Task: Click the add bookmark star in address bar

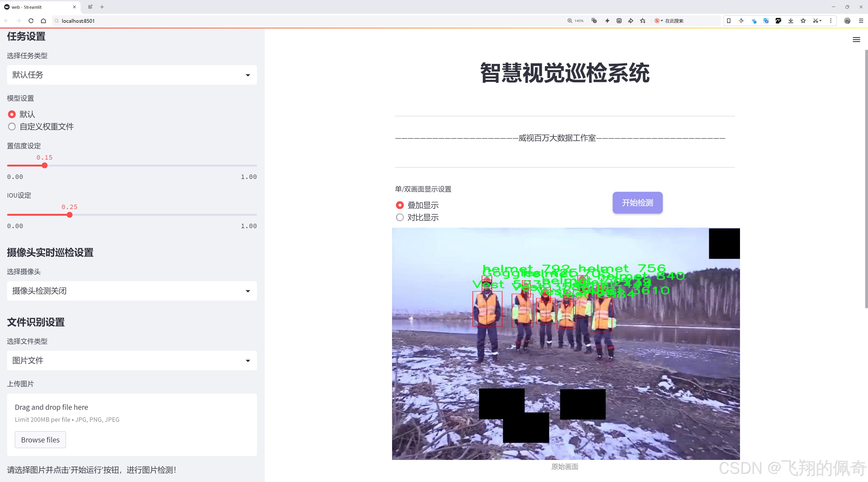Action: click(x=642, y=20)
